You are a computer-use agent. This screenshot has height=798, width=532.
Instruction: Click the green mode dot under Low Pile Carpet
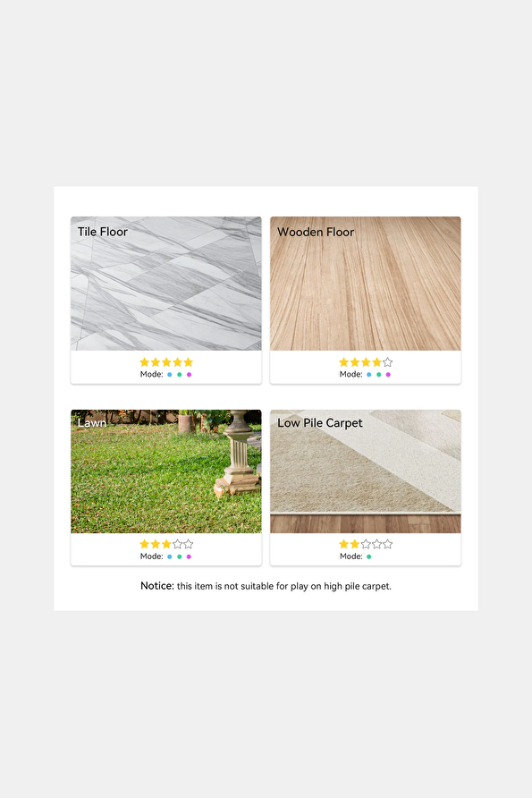pyautogui.click(x=368, y=556)
